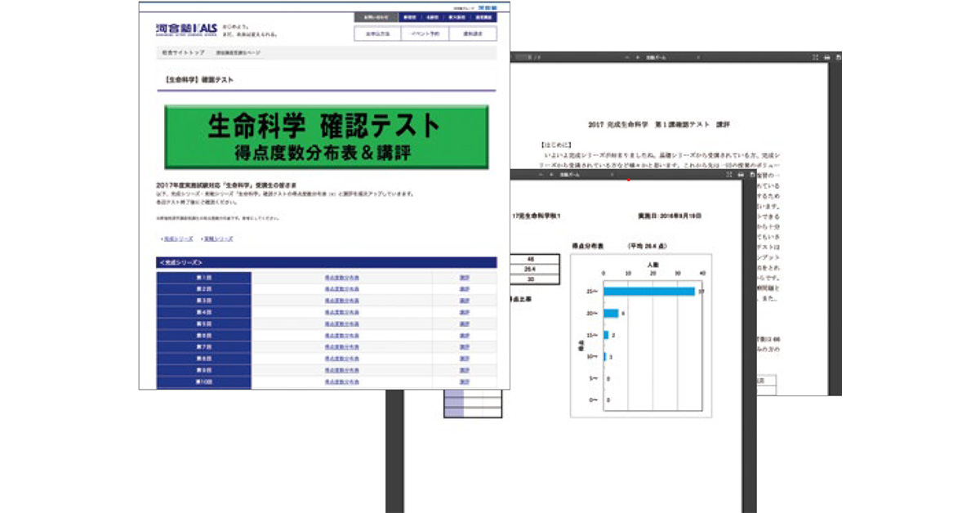Viewport: 980px width, 513px height.
Task: Zoom out on the second PDF toolbar
Action: pos(541,175)
